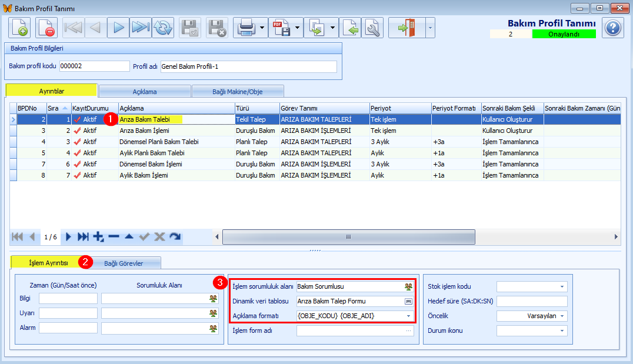This screenshot has width=633, height=364.
Task: Print using the printer icon
Action: click(x=246, y=28)
